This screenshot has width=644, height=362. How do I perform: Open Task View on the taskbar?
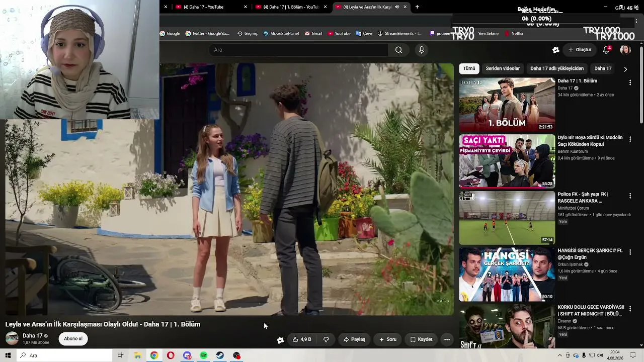(x=121, y=355)
